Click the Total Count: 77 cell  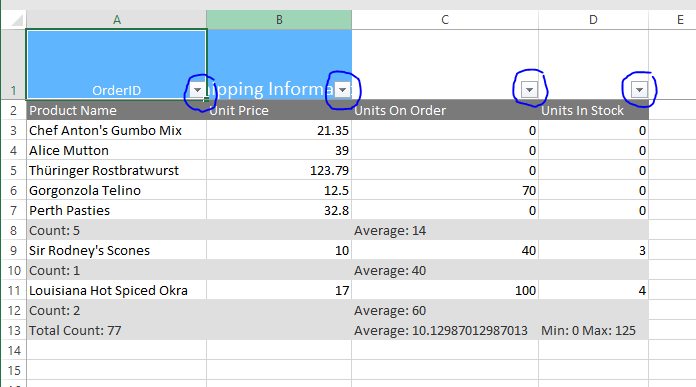(116, 331)
